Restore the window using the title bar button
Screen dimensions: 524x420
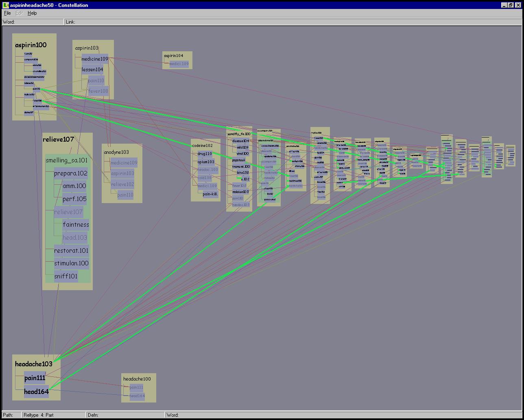(510, 5)
